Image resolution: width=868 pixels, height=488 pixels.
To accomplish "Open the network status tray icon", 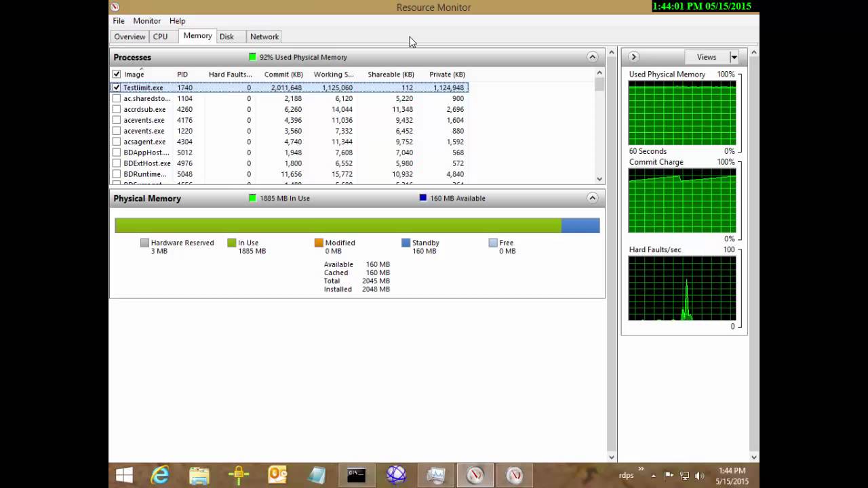I will 684,476.
